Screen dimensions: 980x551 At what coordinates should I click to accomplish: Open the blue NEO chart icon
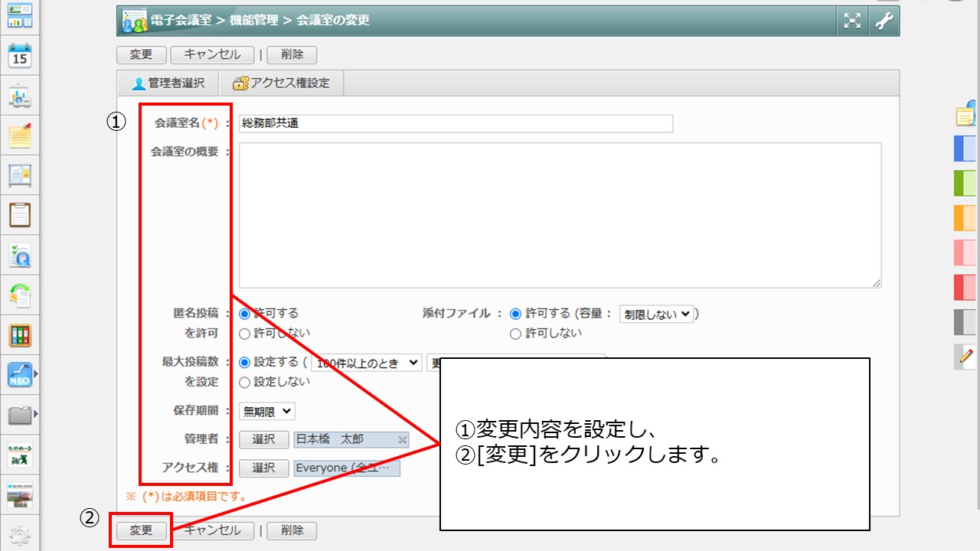click(20, 375)
